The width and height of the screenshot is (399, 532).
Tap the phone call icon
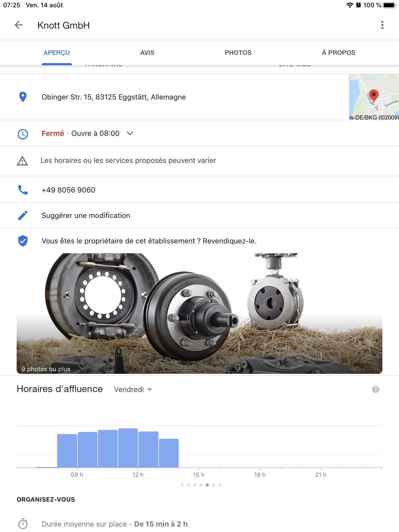(x=23, y=190)
